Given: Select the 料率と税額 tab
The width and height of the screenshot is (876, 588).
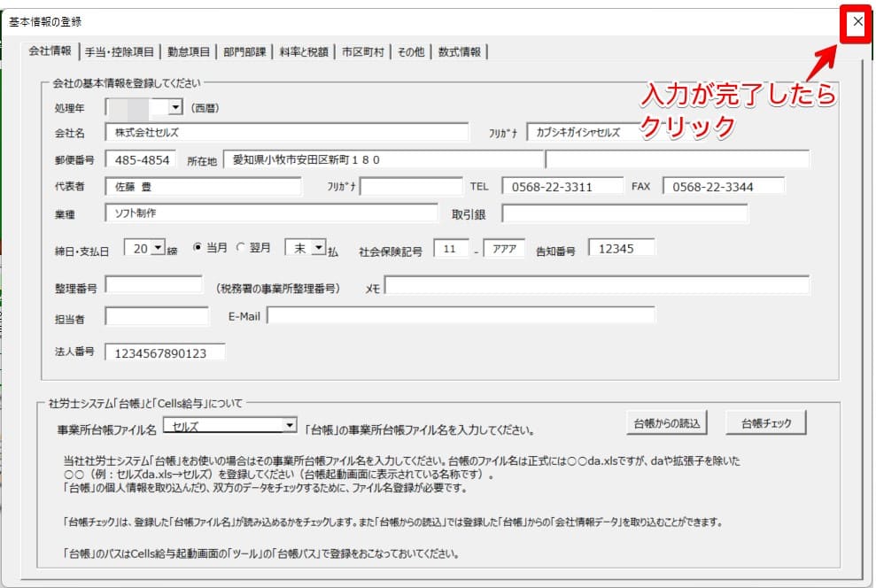Looking at the screenshot, I should (304, 52).
